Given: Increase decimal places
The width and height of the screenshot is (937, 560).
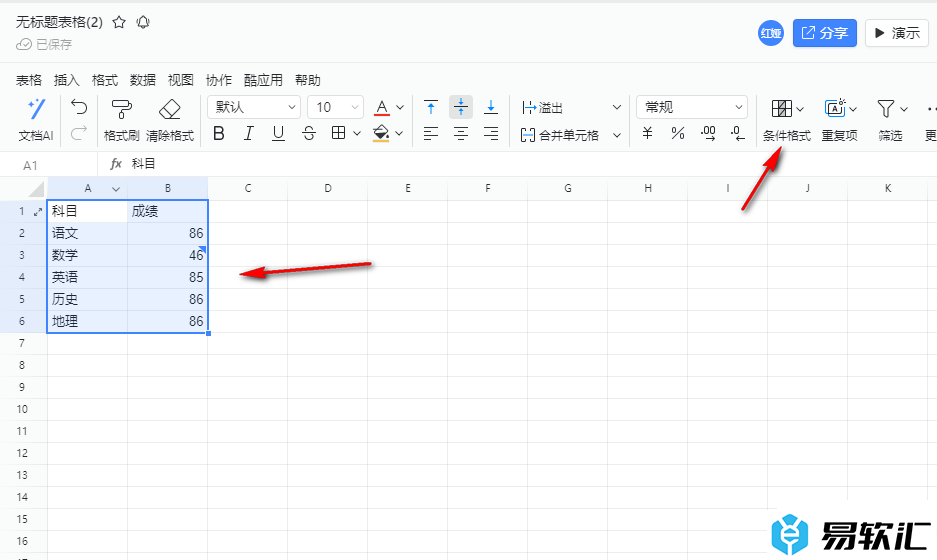Looking at the screenshot, I should 708,133.
